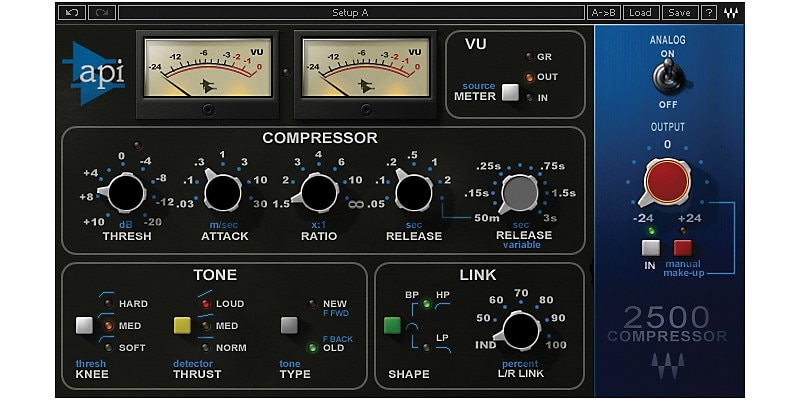Click the 3s variable release label

(550, 218)
